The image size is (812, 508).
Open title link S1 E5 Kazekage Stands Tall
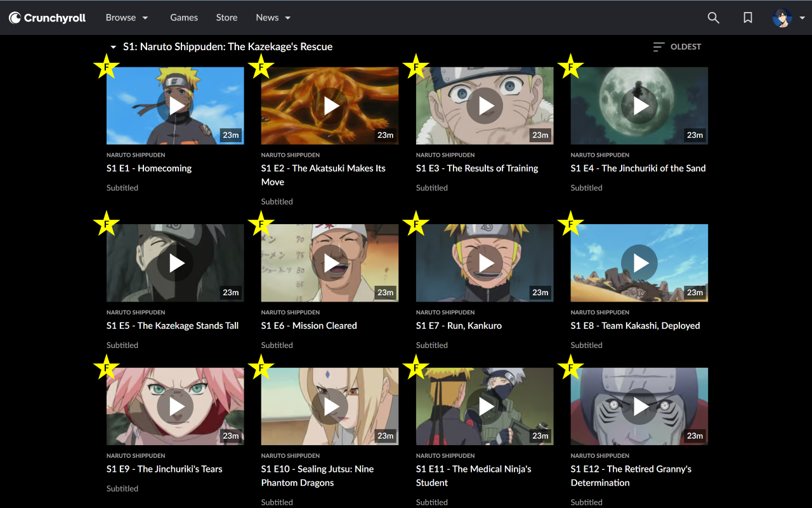[x=173, y=326]
